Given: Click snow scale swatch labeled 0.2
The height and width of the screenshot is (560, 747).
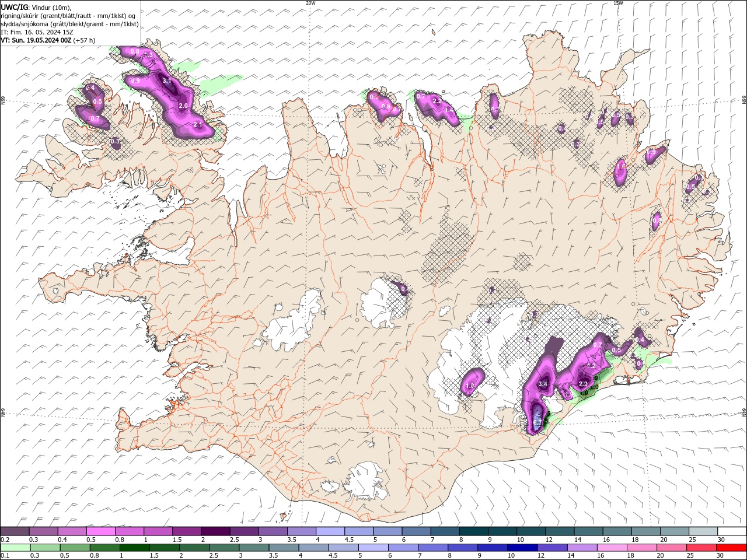Looking at the screenshot, I should click(15, 531).
